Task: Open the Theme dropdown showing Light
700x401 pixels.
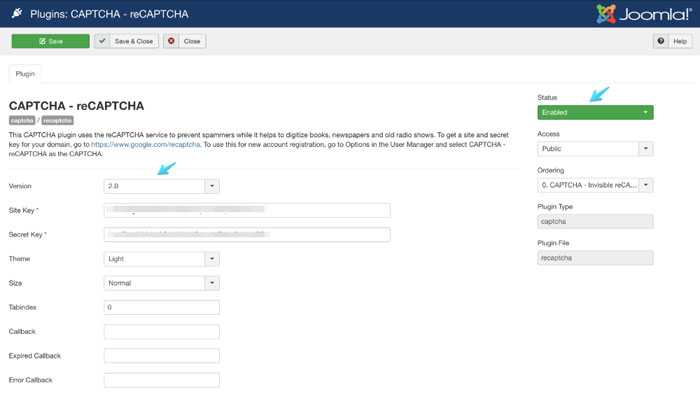Action: pos(162,259)
